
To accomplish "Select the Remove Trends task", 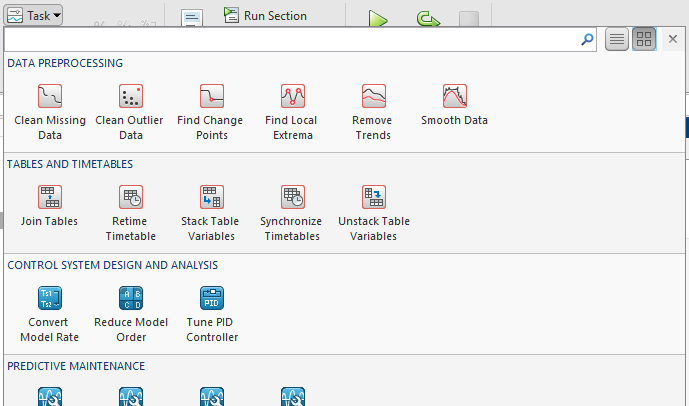I will pos(373,112).
